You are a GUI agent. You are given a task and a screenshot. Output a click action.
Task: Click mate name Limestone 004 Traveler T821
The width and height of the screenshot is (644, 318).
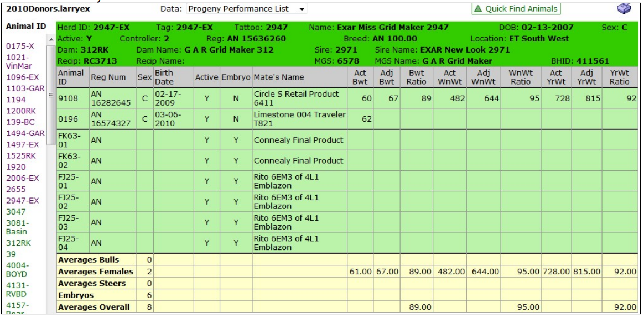click(299, 119)
